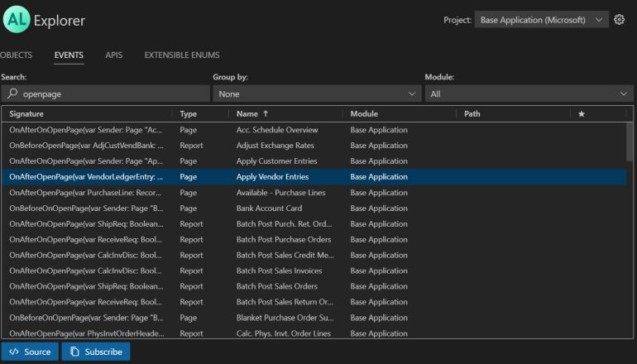The width and height of the screenshot is (637, 364).
Task: Switch to the Objects tab
Action: (x=16, y=55)
